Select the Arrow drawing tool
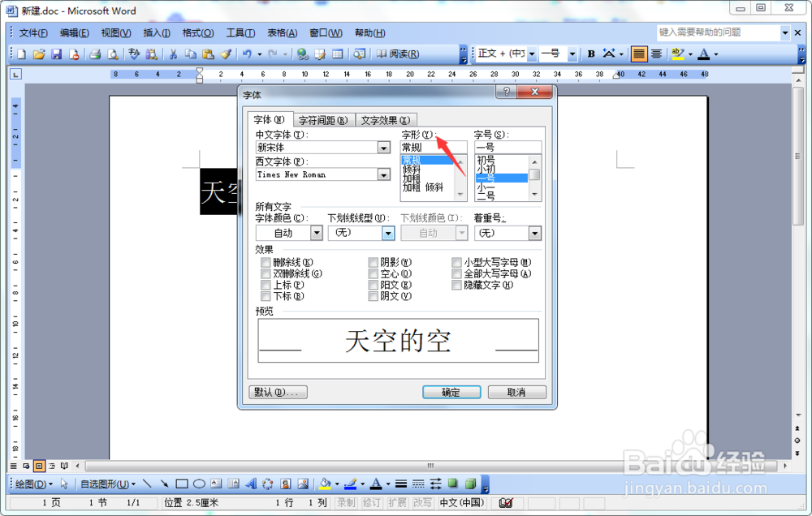Viewport: 812px width, 516px height. click(164, 484)
